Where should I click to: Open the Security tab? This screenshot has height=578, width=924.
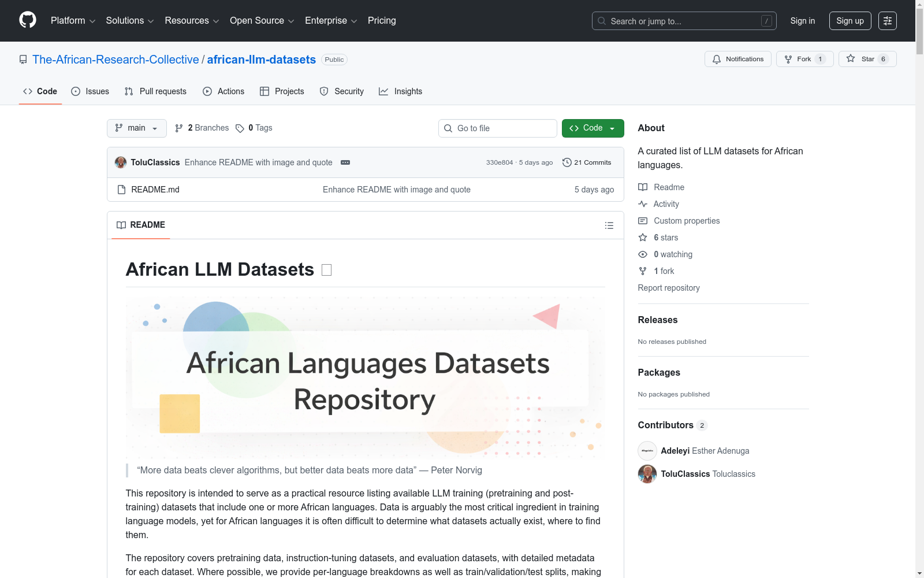pos(342,91)
